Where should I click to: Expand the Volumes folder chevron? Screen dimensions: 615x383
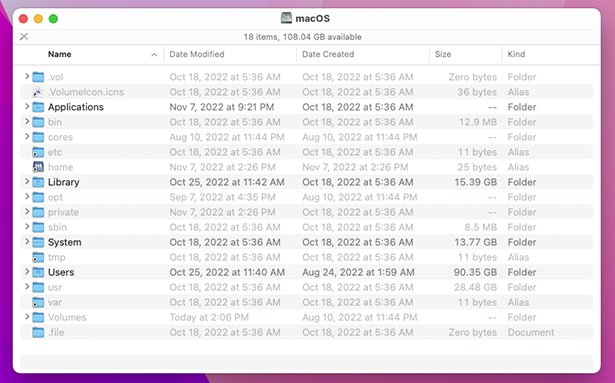point(27,316)
